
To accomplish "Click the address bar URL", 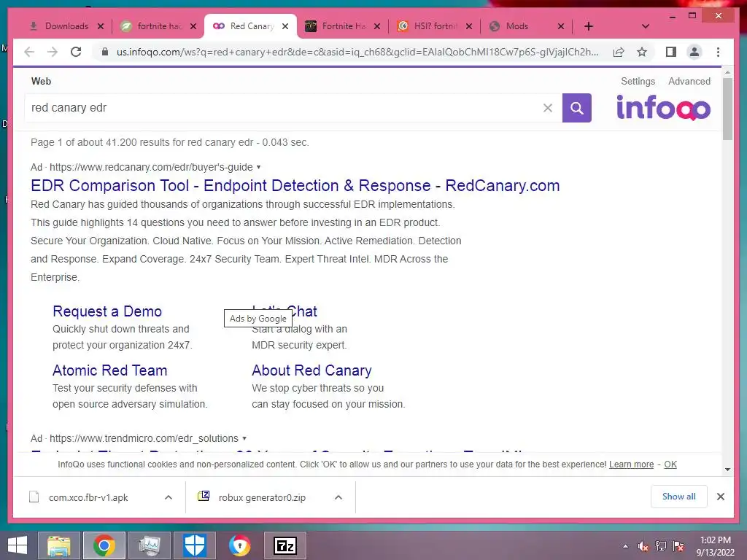I will pyautogui.click(x=357, y=52).
